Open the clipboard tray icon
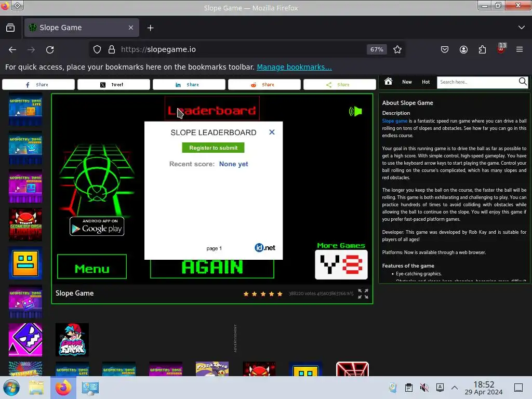 click(x=408, y=388)
